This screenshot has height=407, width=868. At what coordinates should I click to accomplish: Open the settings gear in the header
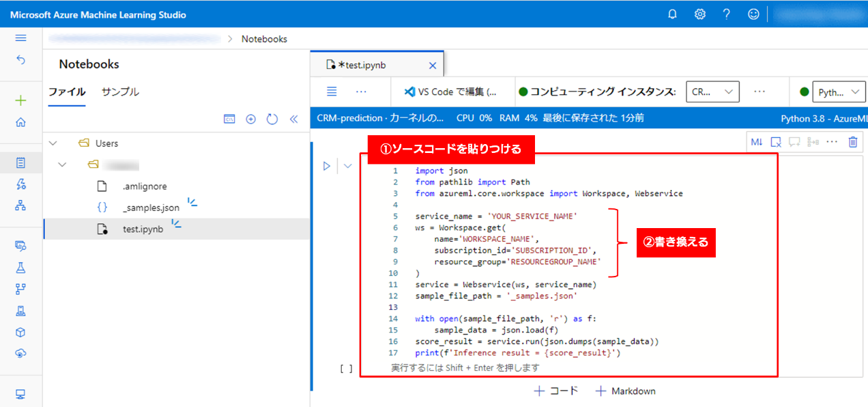[699, 14]
